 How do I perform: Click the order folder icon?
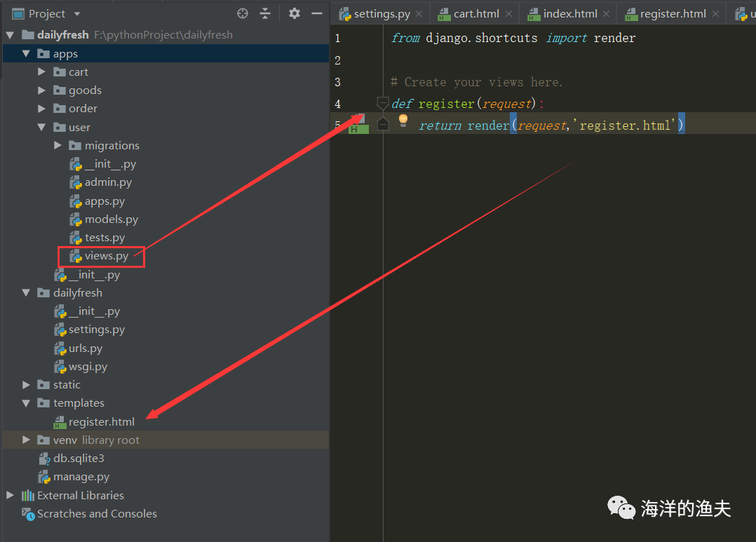point(60,109)
